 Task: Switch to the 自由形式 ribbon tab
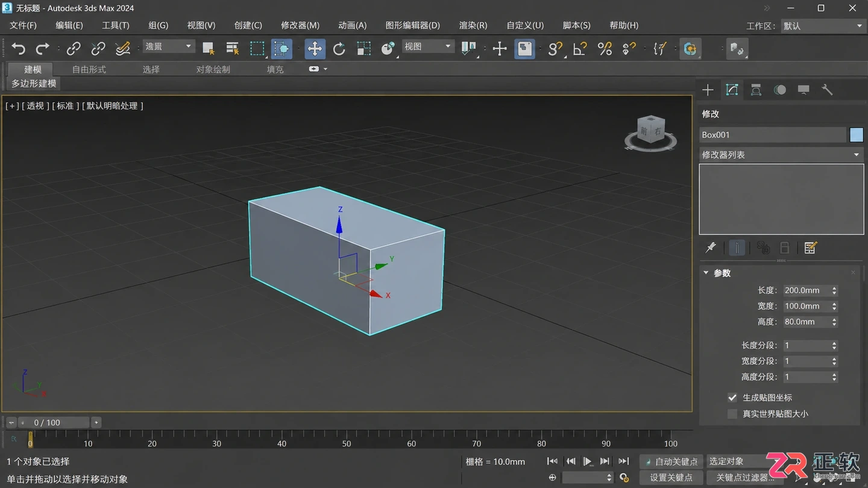89,69
